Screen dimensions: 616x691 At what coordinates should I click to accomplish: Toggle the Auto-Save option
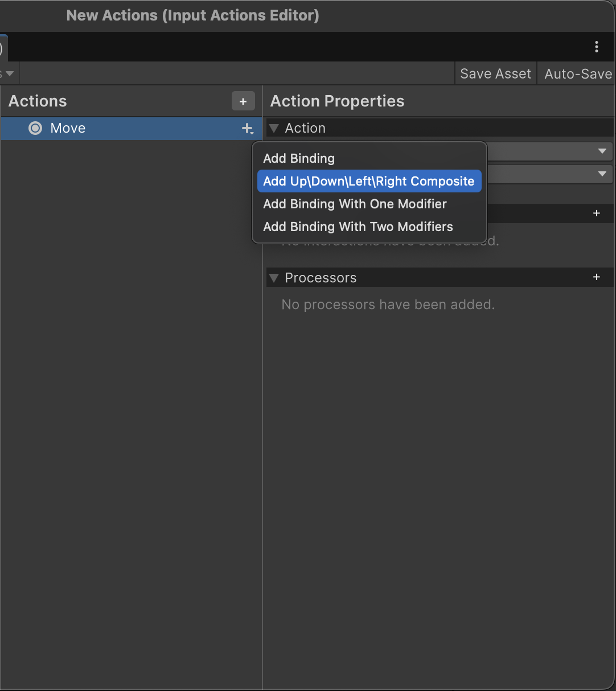pyautogui.click(x=577, y=74)
